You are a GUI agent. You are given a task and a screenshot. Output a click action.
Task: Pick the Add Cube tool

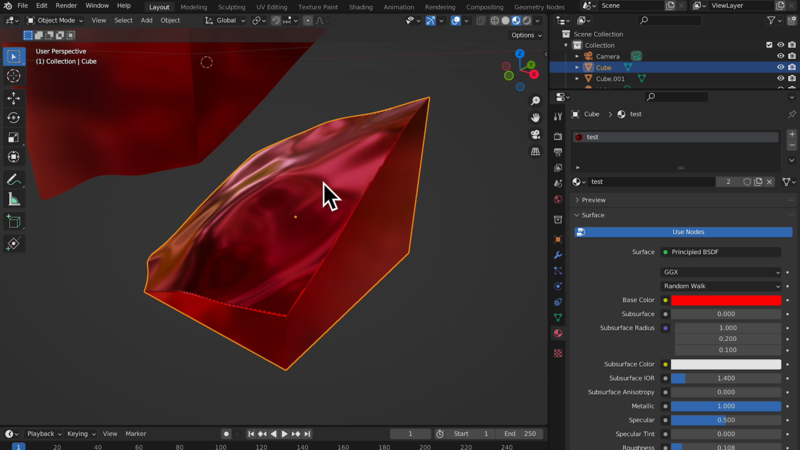pos(13,222)
